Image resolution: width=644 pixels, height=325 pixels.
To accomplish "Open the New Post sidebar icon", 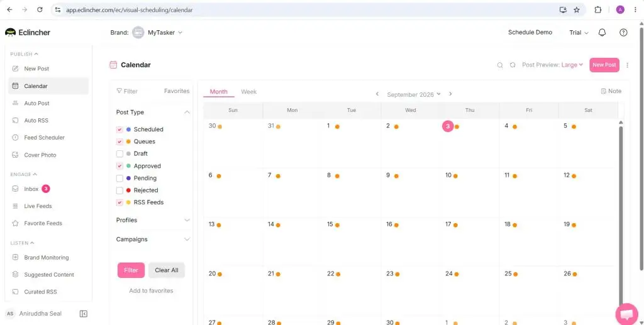I will (x=15, y=69).
